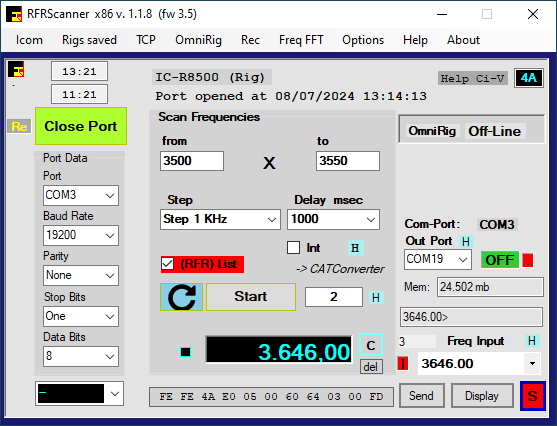This screenshot has width=557, height=426.
Task: Open the Port COM3 dropdown
Action: pos(110,195)
